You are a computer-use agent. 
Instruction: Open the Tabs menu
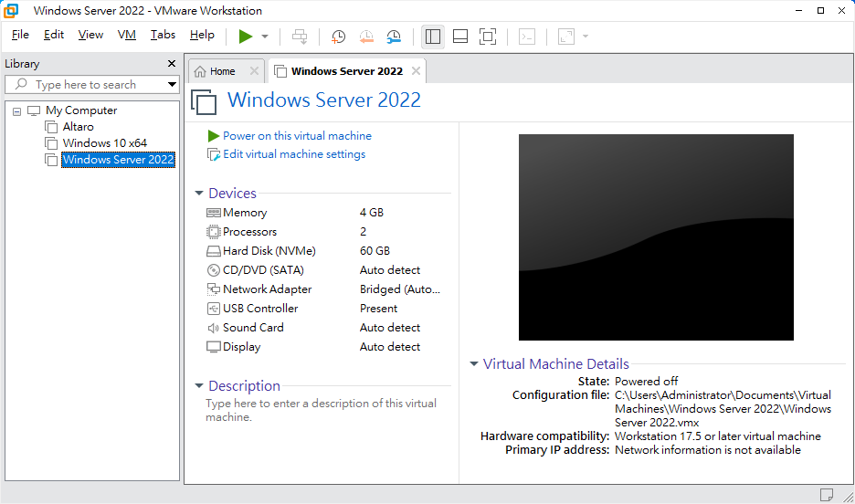pyautogui.click(x=163, y=35)
